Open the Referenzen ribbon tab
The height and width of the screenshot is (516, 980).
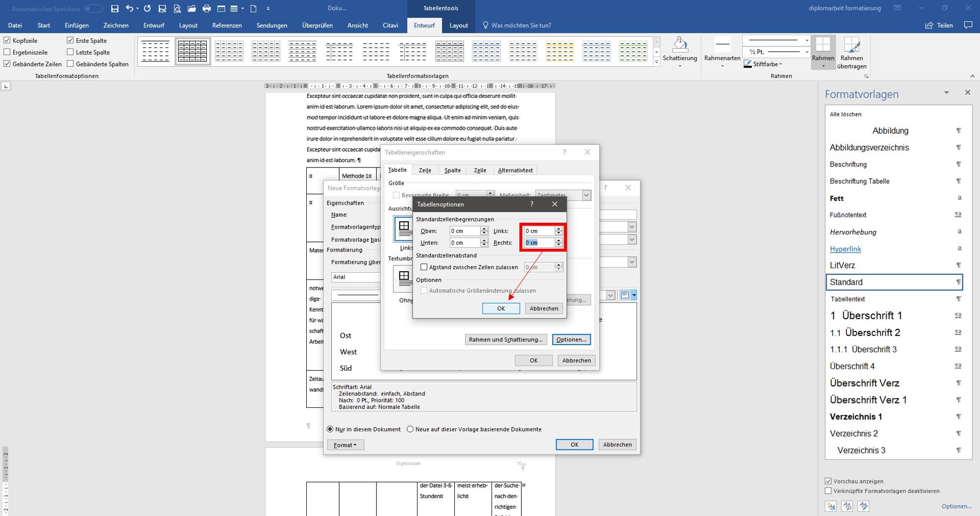click(227, 25)
